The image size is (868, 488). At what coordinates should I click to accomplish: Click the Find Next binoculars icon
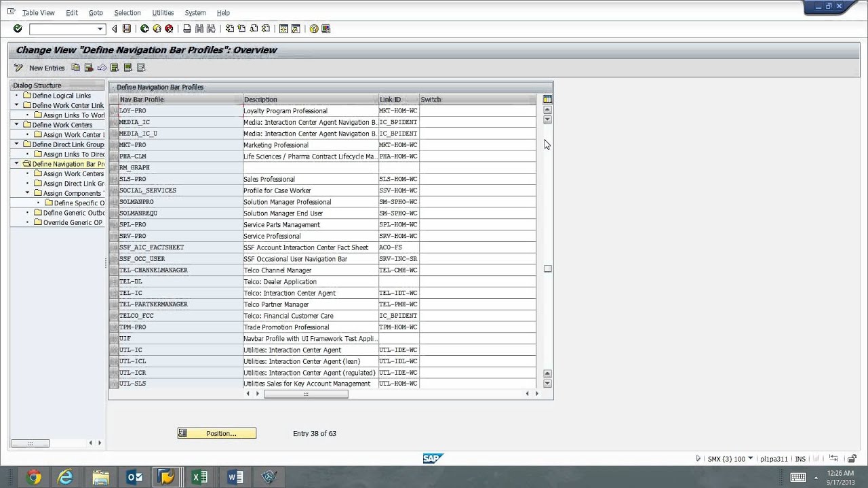211,28
